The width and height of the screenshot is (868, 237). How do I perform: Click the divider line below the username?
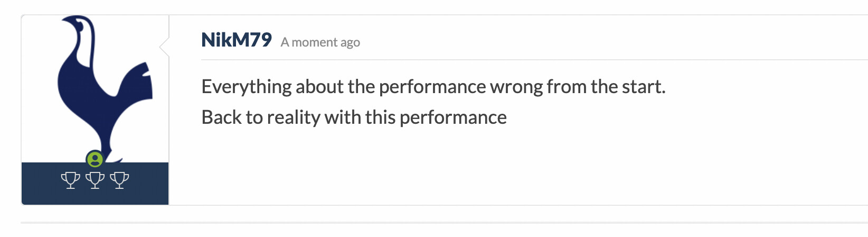click(x=528, y=60)
